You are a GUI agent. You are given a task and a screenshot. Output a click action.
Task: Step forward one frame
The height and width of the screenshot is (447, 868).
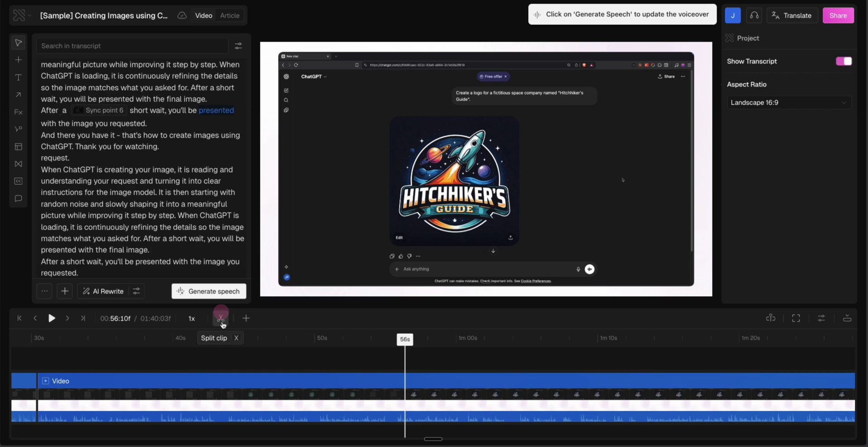click(x=68, y=318)
